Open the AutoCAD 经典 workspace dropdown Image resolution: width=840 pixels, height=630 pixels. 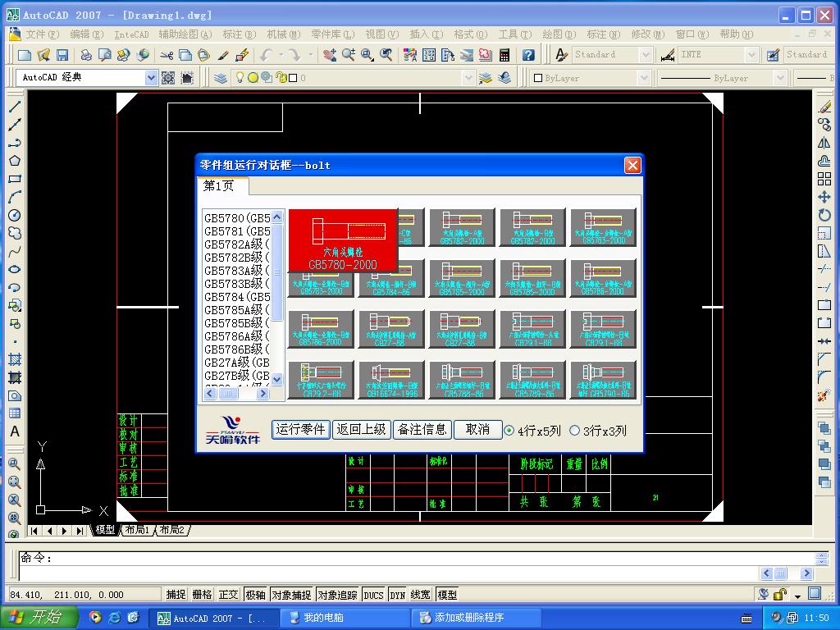151,78
